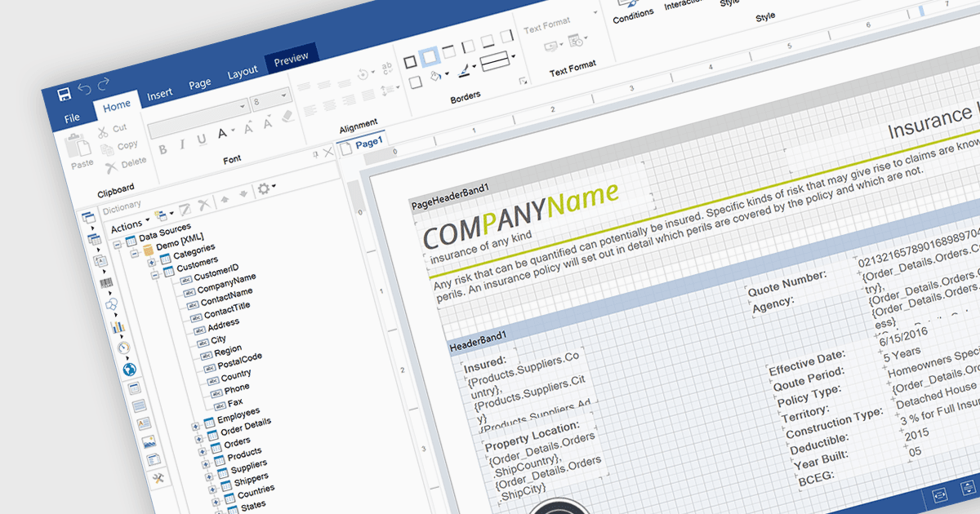The height and width of the screenshot is (514, 980).
Task: Click the tools wrench icon in toolbox
Action: coord(158,478)
